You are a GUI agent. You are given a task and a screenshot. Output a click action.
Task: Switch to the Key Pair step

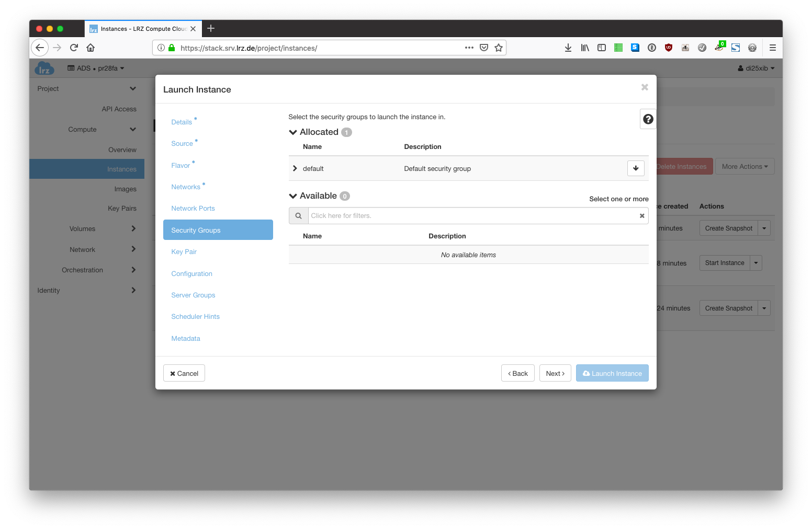(184, 252)
